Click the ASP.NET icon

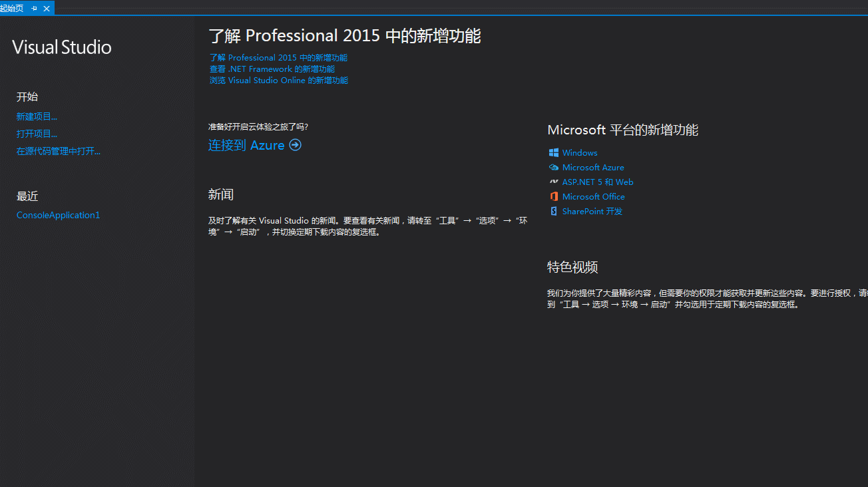(x=554, y=182)
